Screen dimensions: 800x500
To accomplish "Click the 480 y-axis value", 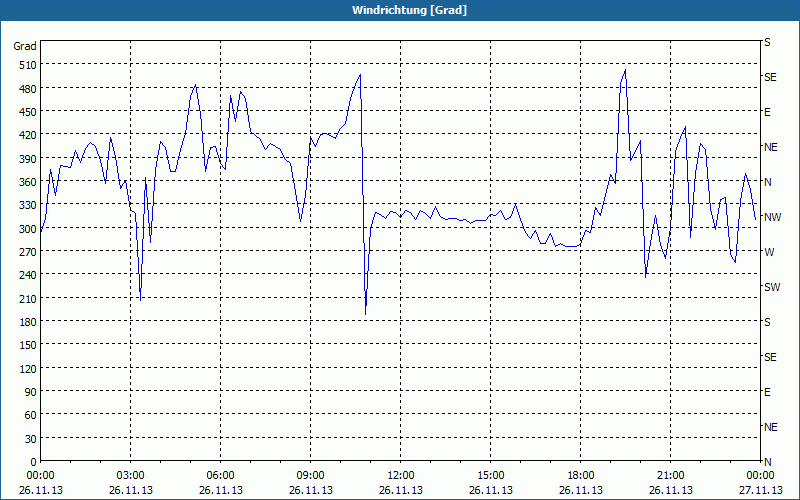I will (x=29, y=89).
